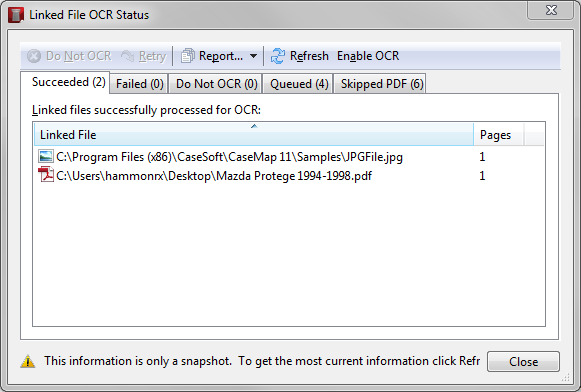Viewport: 581px width, 392px height.
Task: Sort by the Linked File column header
Action: pos(254,134)
